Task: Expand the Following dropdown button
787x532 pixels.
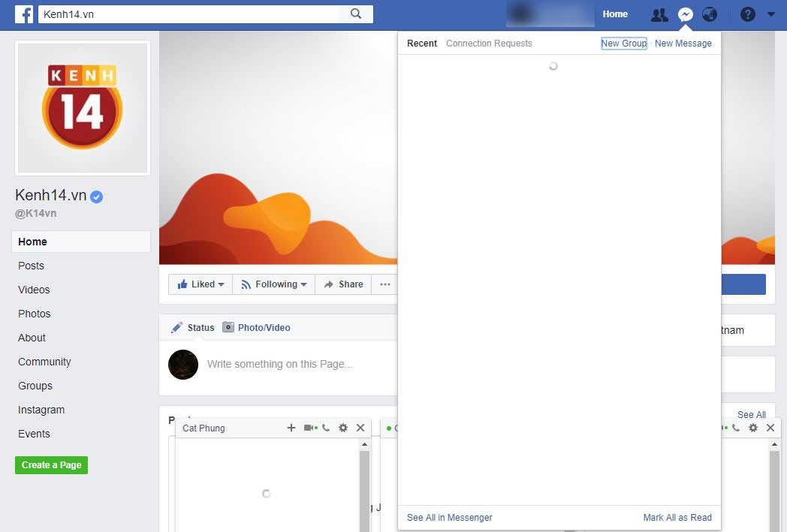Action: click(273, 284)
